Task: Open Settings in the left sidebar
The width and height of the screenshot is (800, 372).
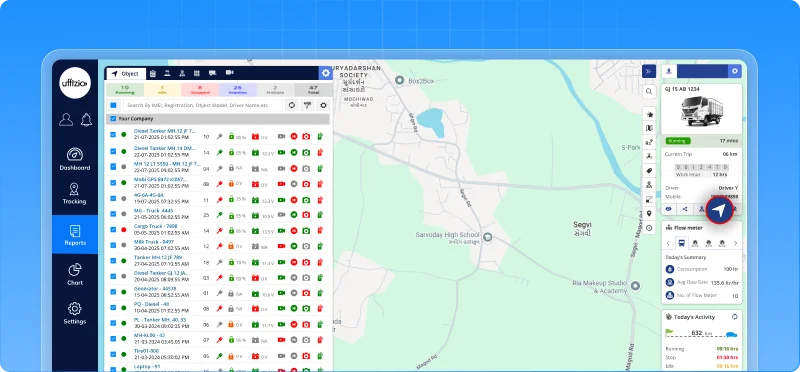Action: [x=74, y=313]
